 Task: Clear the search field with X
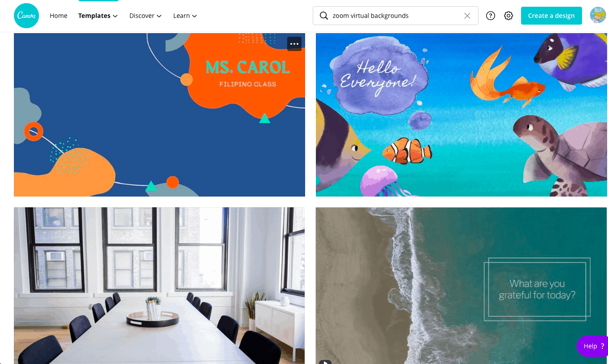pos(467,16)
